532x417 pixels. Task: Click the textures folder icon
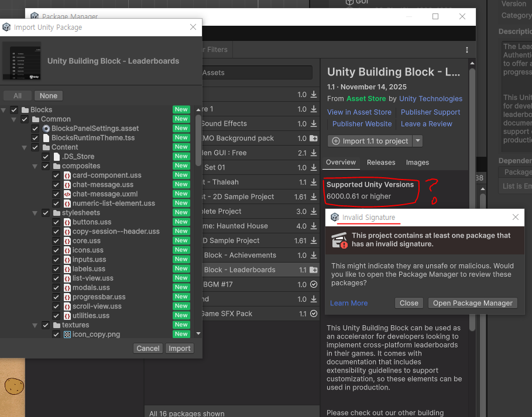(x=57, y=325)
